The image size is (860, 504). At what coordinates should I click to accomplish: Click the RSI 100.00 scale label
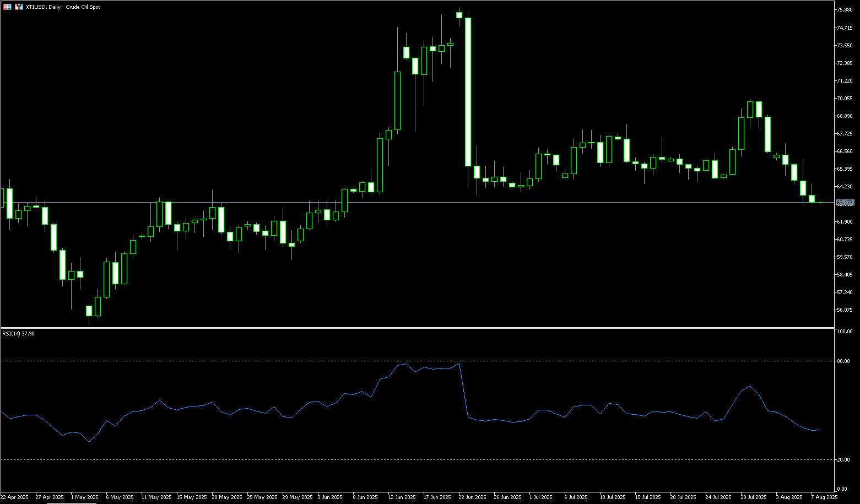(x=845, y=332)
